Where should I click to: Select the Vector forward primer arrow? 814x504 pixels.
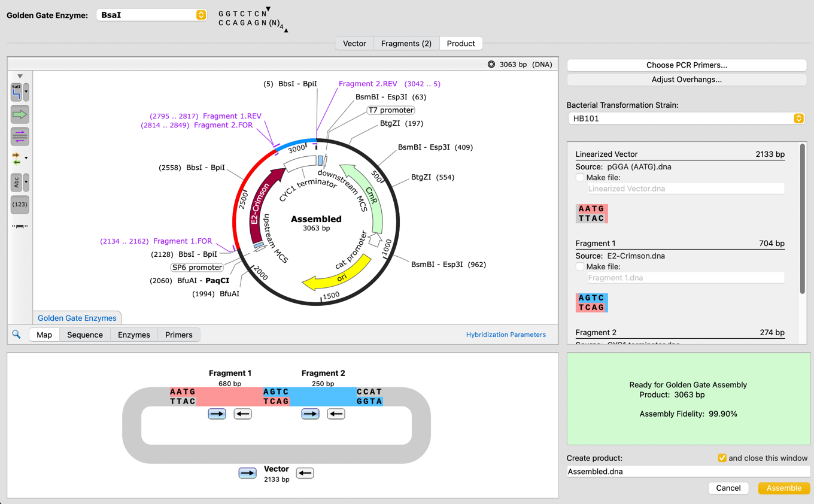[247, 473]
